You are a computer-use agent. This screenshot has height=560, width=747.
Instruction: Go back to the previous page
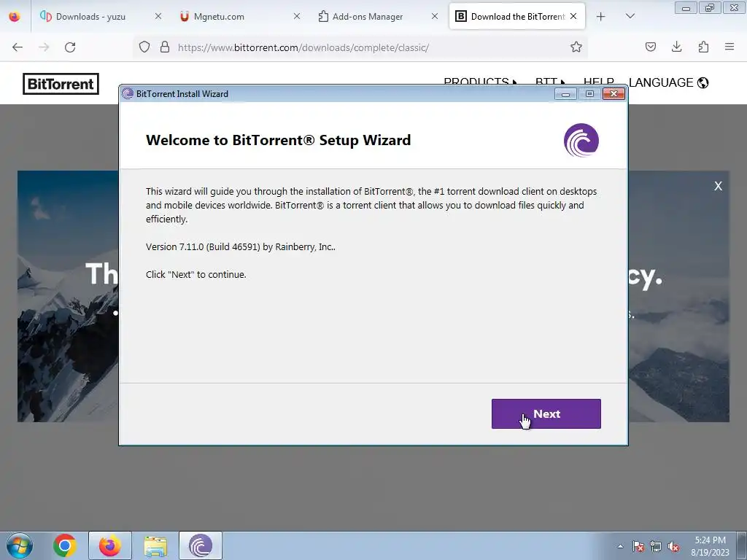(18, 47)
